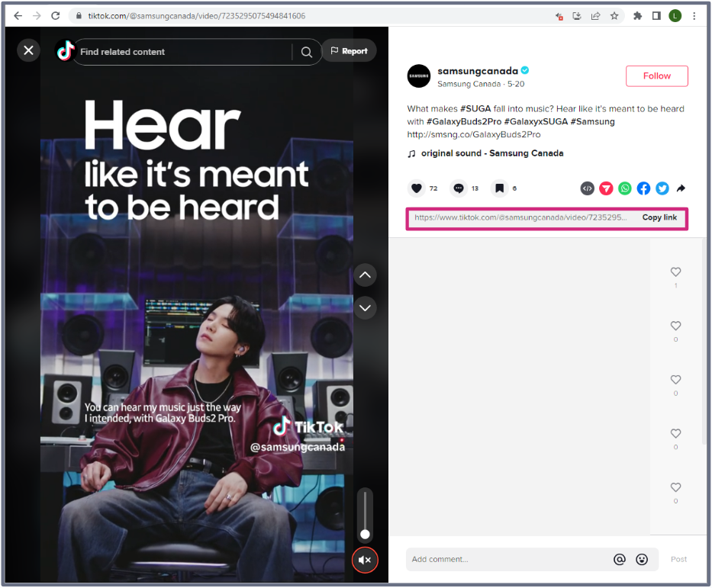
Task: Unmute the video sound
Action: click(365, 561)
